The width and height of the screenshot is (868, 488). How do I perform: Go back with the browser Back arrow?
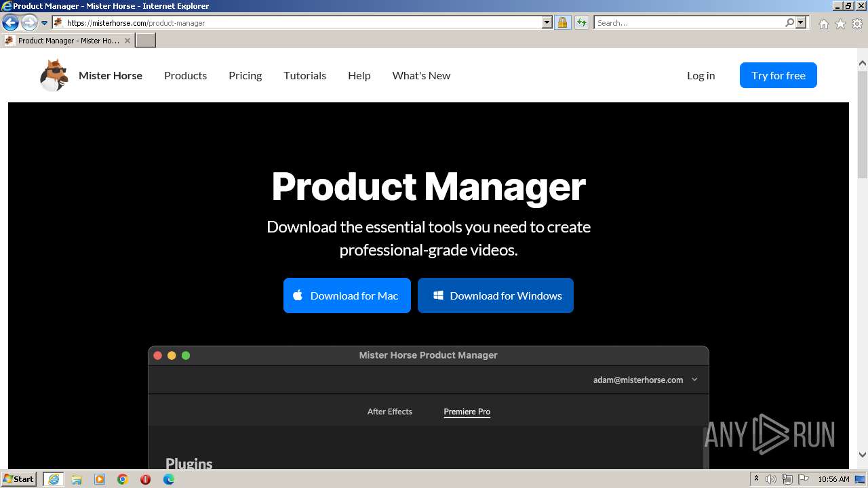pos(10,23)
